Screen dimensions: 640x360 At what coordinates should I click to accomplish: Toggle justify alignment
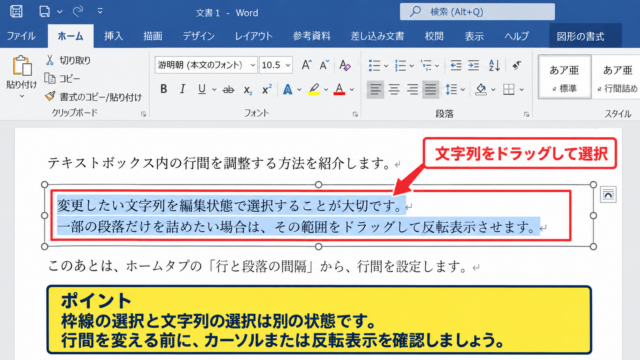(430, 89)
